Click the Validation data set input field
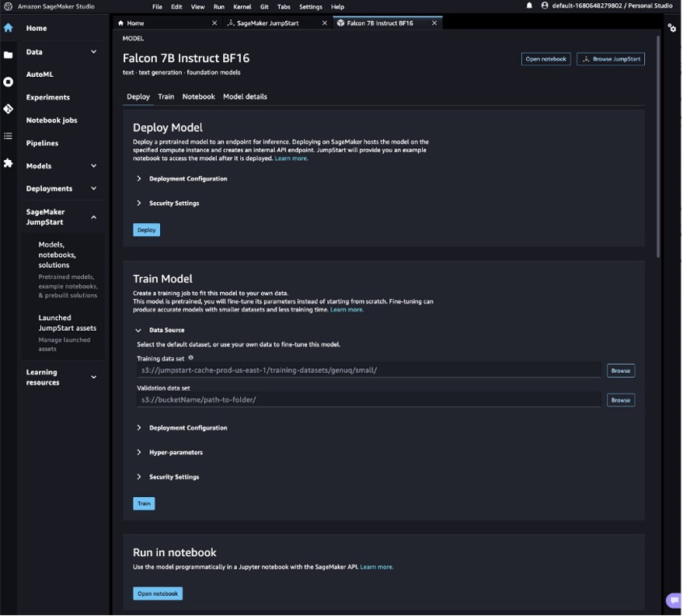 tap(368, 400)
